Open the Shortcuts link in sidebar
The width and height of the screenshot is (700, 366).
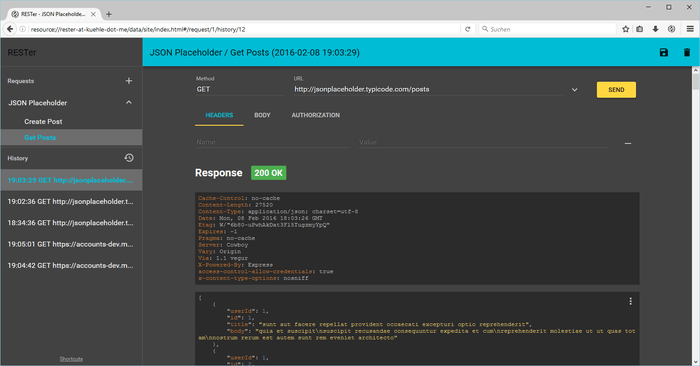[x=71, y=359]
